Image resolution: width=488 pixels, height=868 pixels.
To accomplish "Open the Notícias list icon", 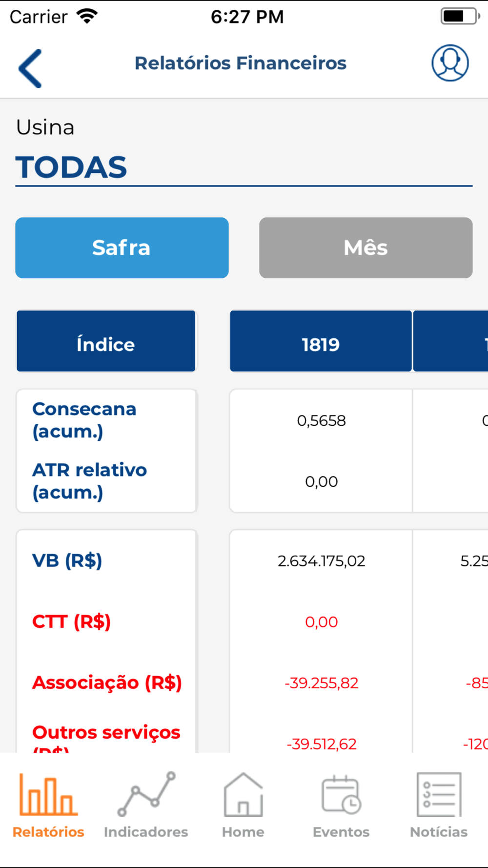I will 439,794.
